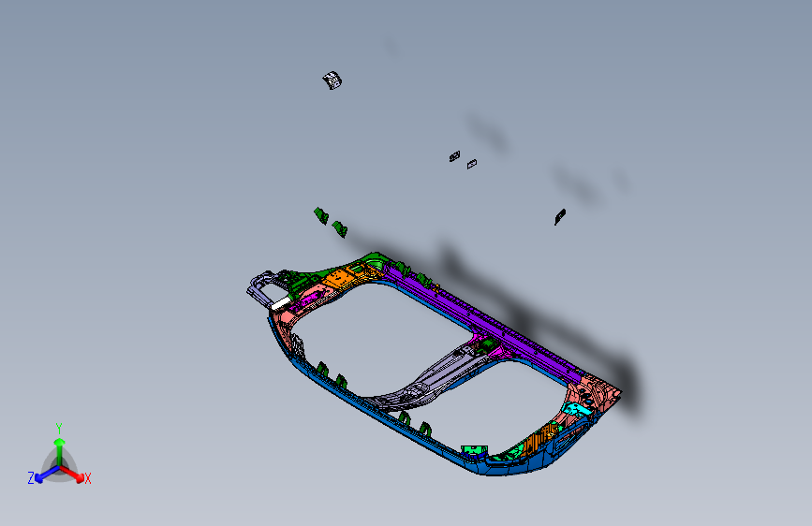Screen dimensions: 812x526
Task: Select the detached white bracket at top
Action: click(332, 80)
